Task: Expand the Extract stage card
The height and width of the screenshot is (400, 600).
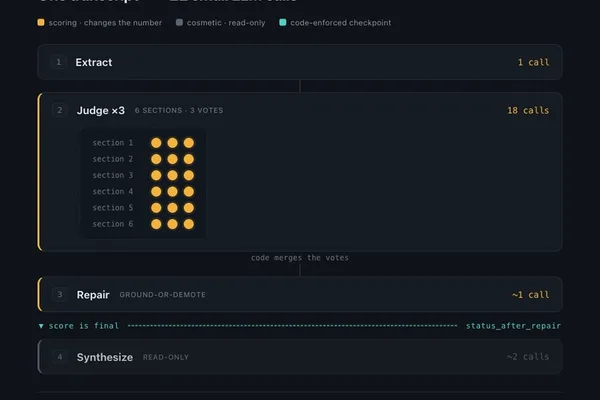Action: [300, 62]
